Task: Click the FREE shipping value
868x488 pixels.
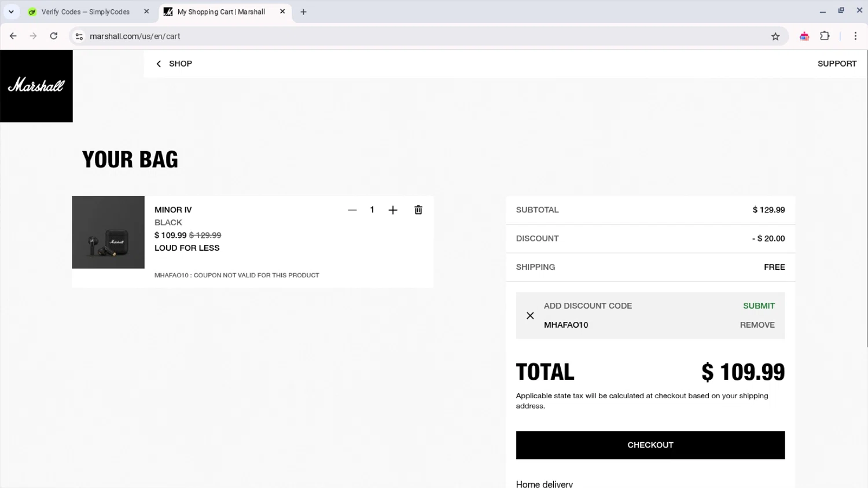Action: point(774,267)
